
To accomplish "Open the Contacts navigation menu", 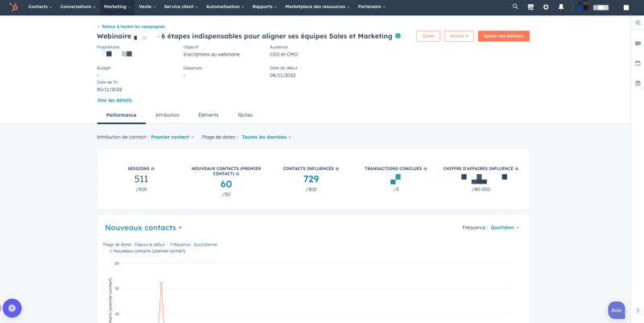I will click(39, 7).
